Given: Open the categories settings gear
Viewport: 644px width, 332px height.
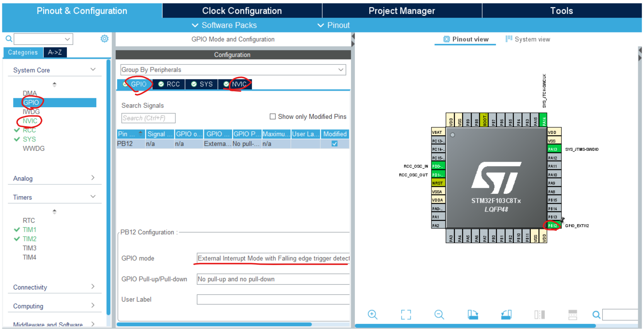Looking at the screenshot, I should coord(104,39).
